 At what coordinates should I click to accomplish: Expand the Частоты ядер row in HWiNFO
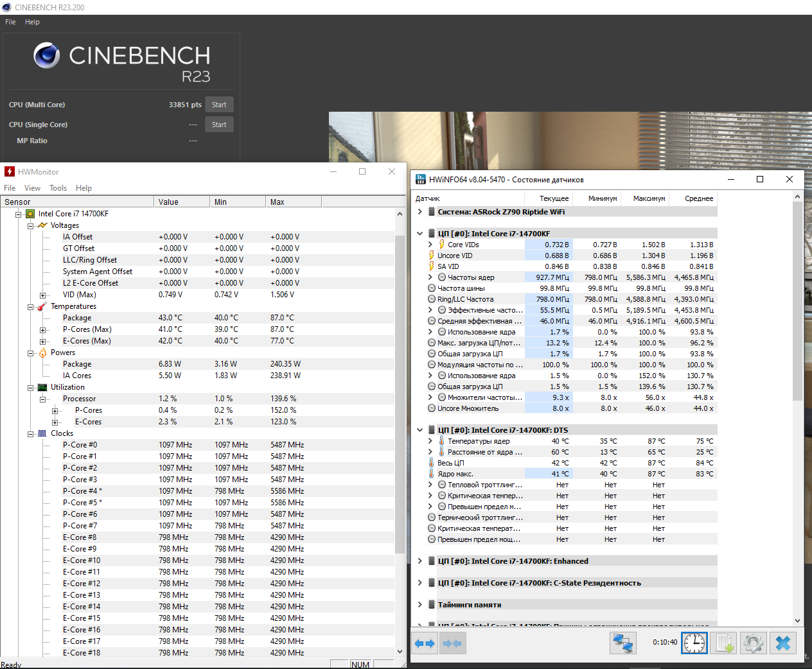(430, 277)
